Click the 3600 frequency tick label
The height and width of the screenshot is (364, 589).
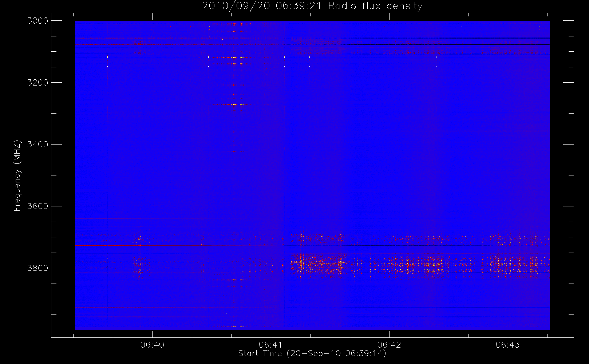pos(38,206)
